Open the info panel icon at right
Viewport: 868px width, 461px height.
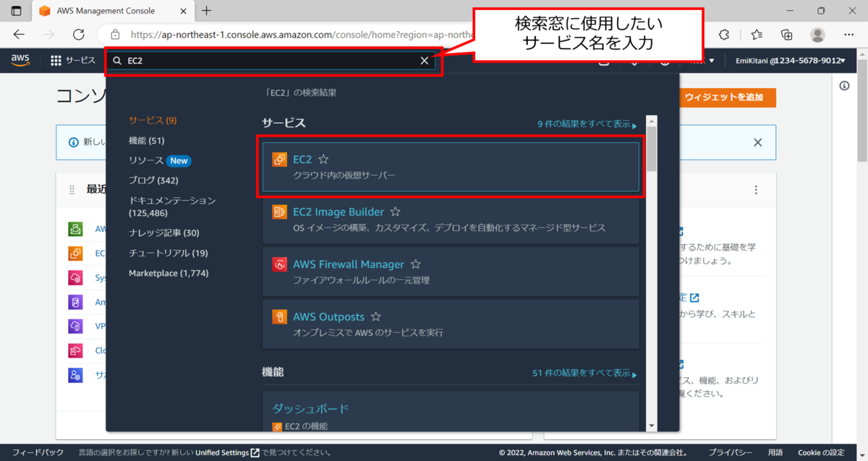[x=844, y=86]
